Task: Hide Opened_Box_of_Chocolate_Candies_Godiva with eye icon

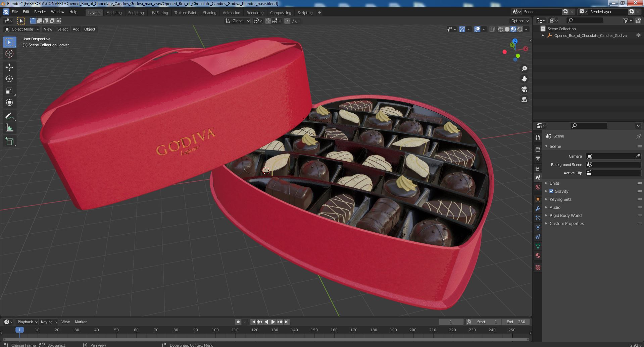Action: tap(638, 35)
